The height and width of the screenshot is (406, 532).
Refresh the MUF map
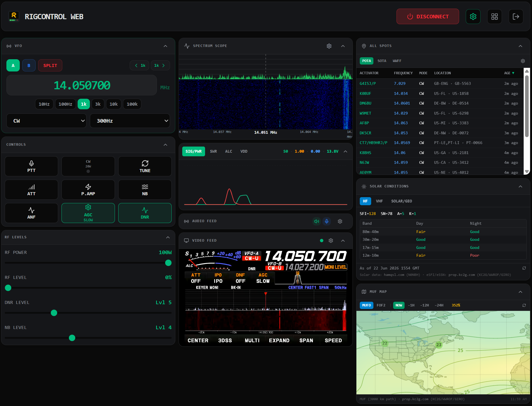pos(524,305)
